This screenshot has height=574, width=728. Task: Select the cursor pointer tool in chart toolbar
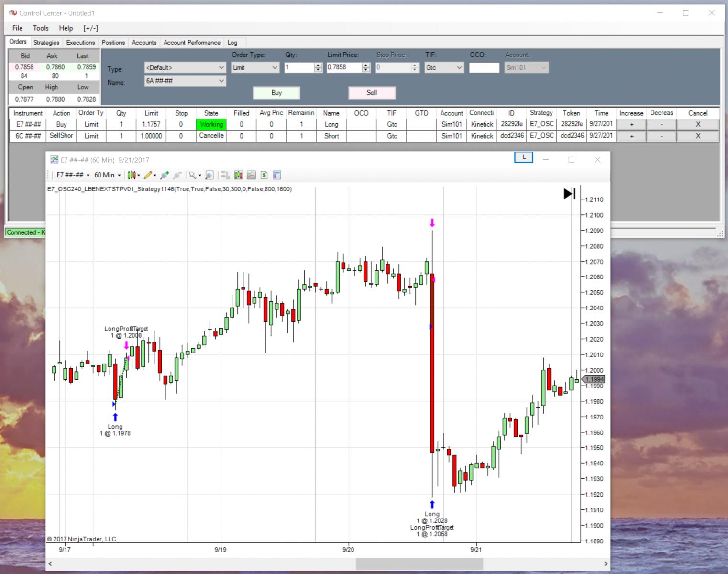192,175
